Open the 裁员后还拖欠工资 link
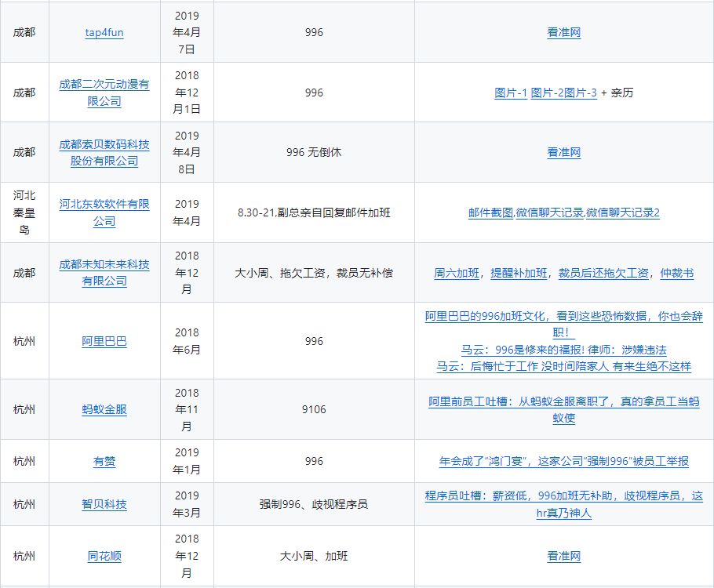 point(603,273)
